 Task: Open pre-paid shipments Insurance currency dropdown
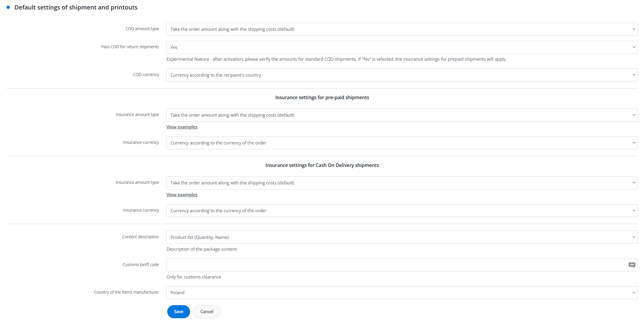[401, 143]
